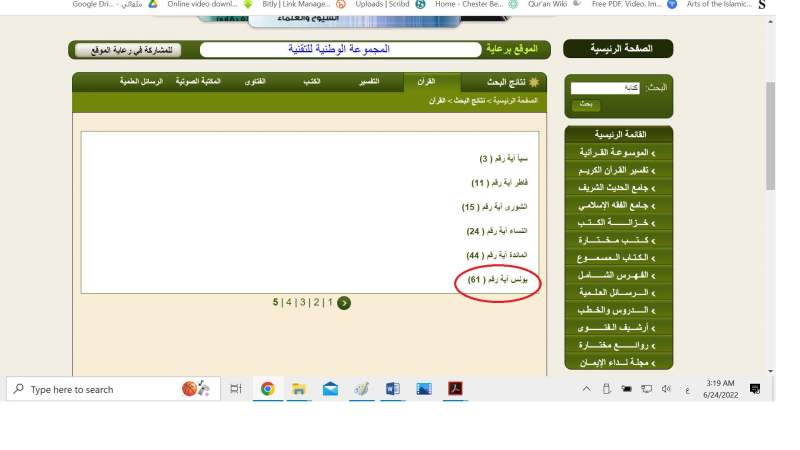Click the بحث search button

586,105
